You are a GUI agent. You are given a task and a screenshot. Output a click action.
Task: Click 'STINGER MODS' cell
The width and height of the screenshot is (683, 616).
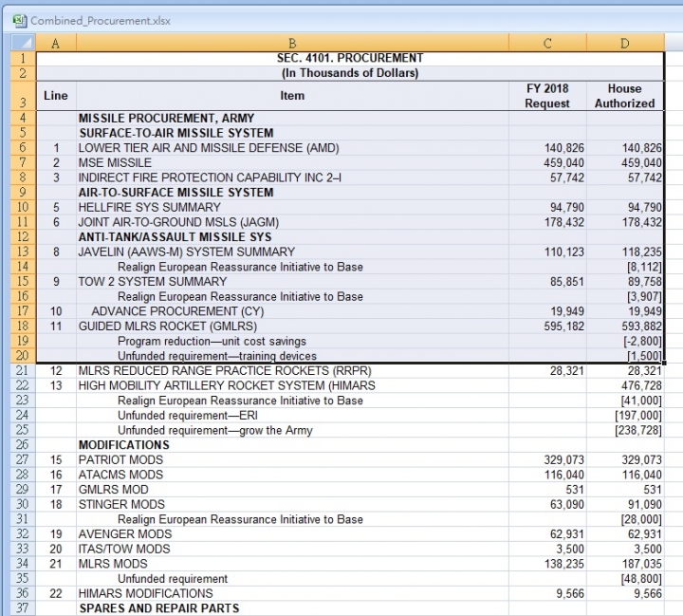[292, 504]
